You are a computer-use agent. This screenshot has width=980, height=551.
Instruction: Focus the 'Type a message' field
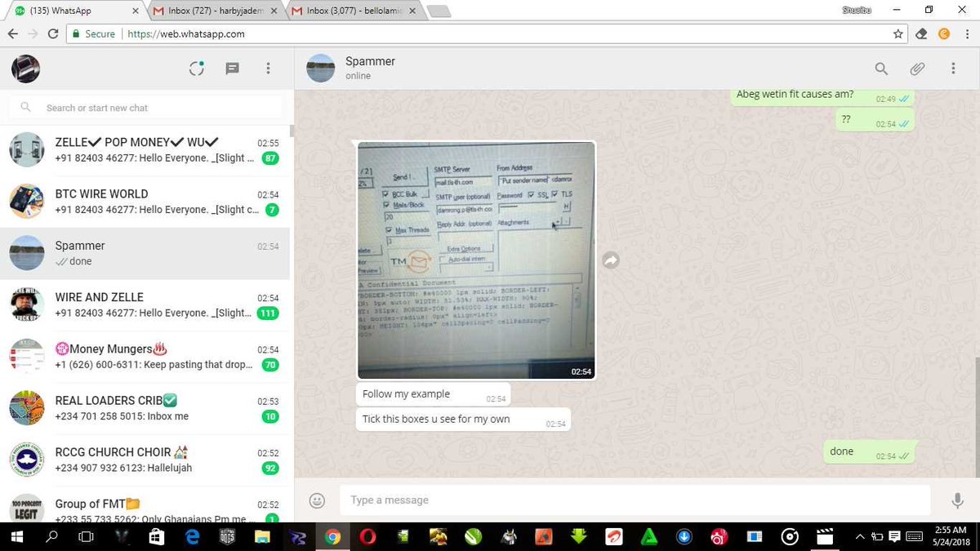click(635, 500)
